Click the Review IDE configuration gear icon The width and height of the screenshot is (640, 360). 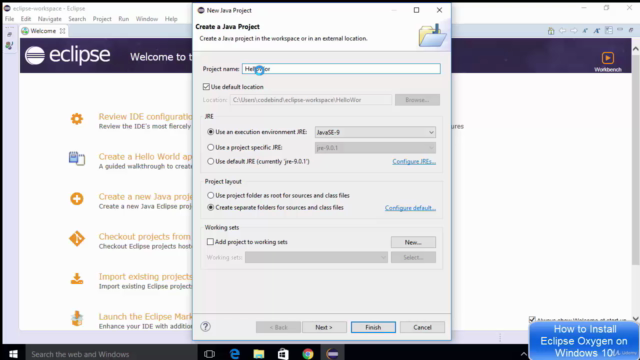pyautogui.click(x=77, y=119)
